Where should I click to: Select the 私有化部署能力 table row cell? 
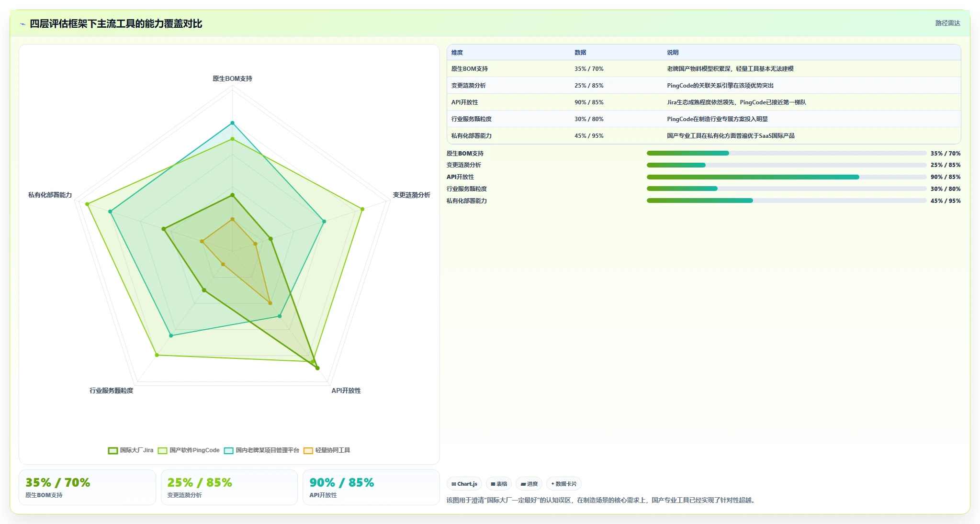coord(472,136)
